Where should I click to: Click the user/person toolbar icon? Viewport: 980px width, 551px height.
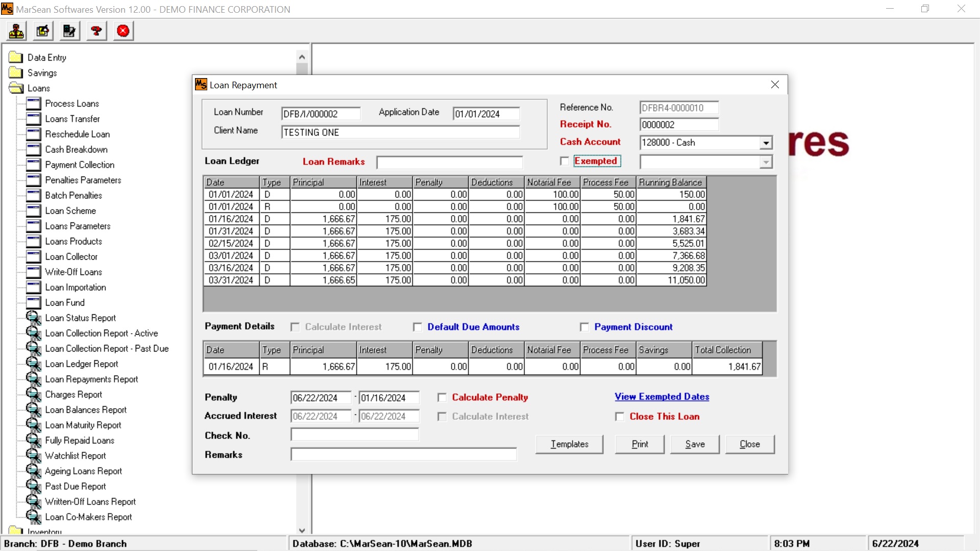click(16, 31)
